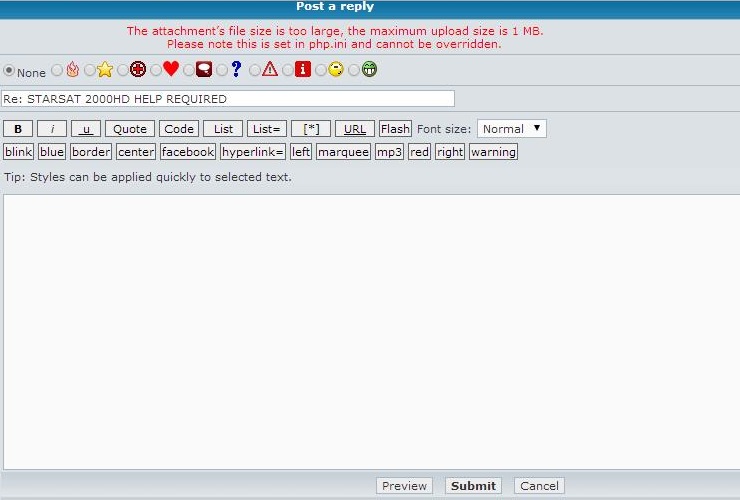Apply the red color BBCode tag
740x500 pixels.
pos(419,152)
